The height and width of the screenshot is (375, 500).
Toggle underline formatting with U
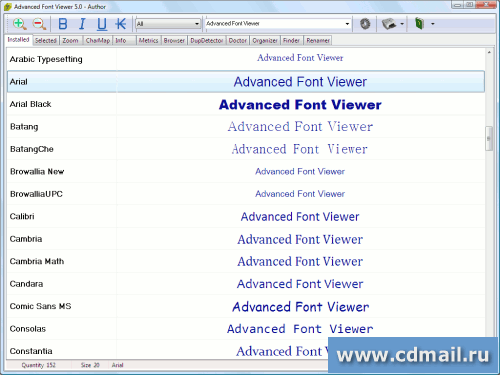(102, 24)
